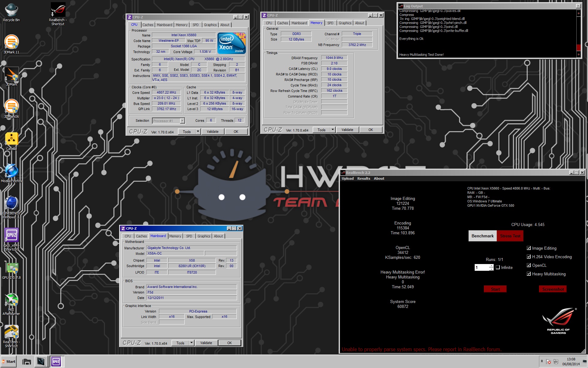Click the Log Output scroll up arrow
This screenshot has width=588, height=368.
click(x=578, y=13)
